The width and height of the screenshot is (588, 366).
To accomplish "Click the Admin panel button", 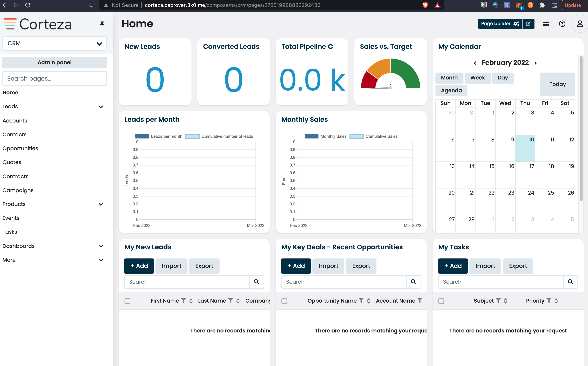I will pyautogui.click(x=55, y=63).
